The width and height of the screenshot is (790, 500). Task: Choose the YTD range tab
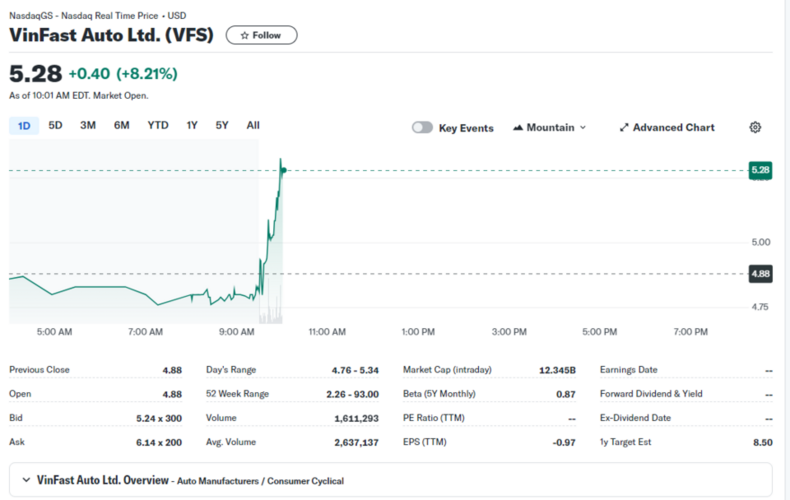158,125
